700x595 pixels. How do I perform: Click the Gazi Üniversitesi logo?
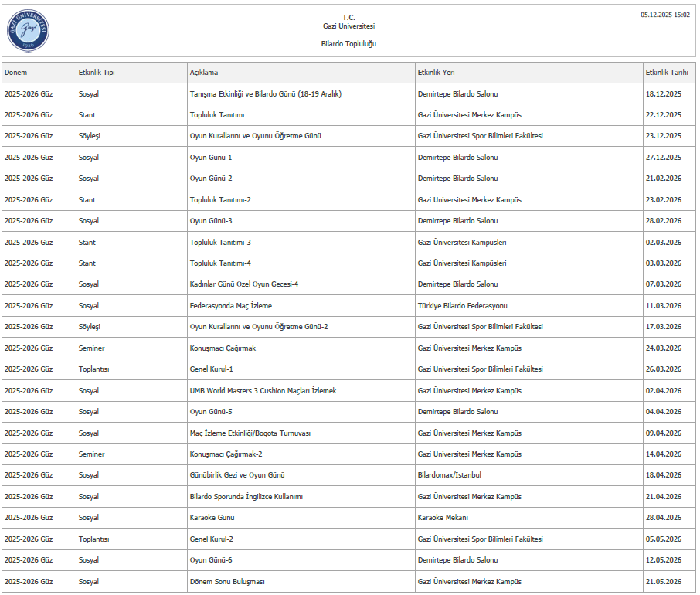pyautogui.click(x=28, y=30)
